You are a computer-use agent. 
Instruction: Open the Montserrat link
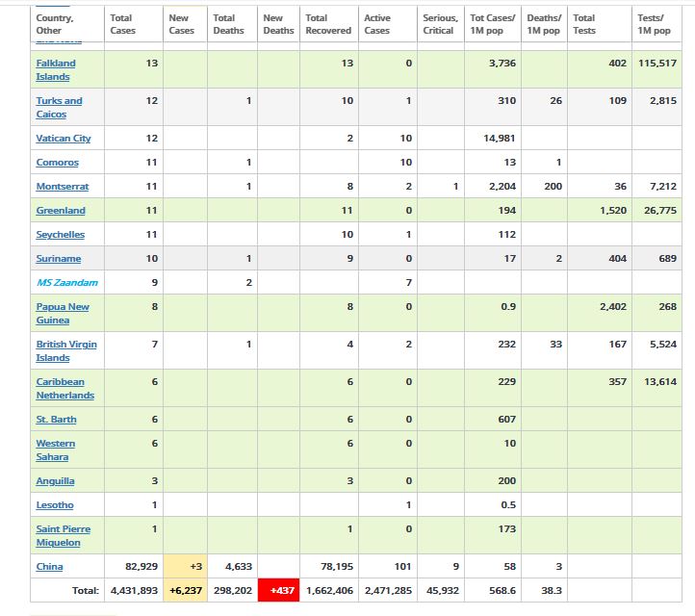pyautogui.click(x=63, y=187)
